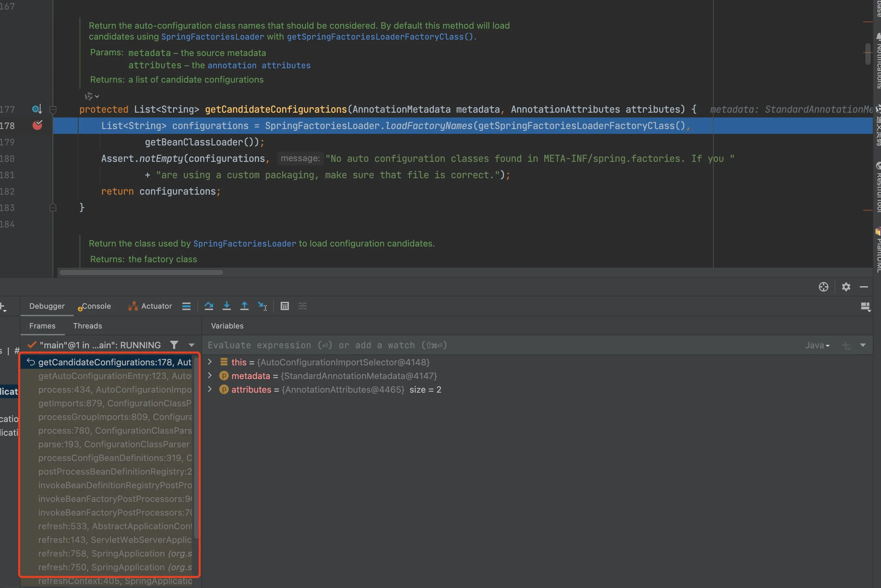The width and height of the screenshot is (881, 588).
Task: Click the Show Execution Point lines icon
Action: [186, 306]
